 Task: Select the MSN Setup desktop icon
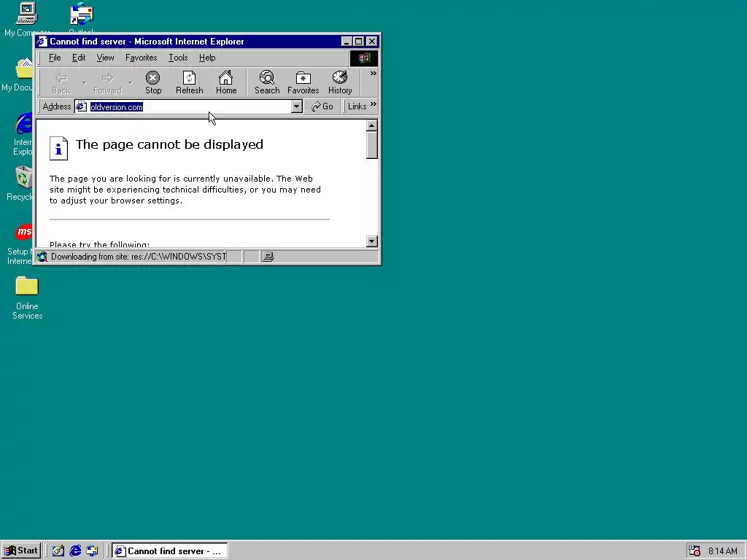tap(21, 245)
